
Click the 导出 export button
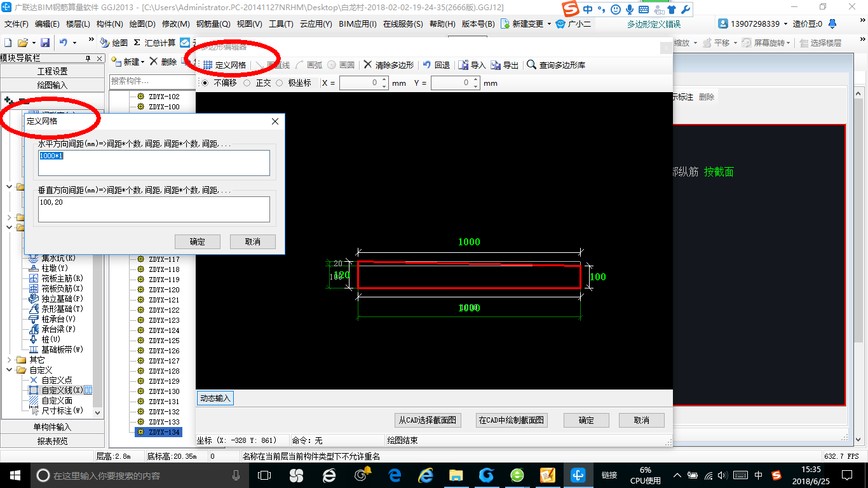(x=505, y=65)
